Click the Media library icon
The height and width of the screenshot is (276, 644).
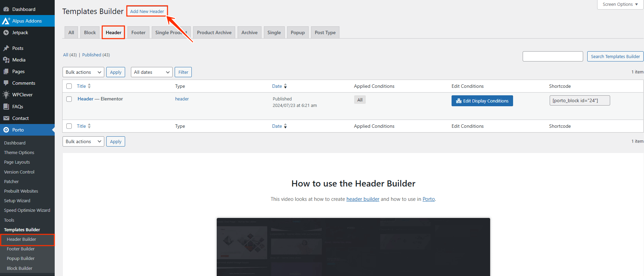[x=6, y=60]
